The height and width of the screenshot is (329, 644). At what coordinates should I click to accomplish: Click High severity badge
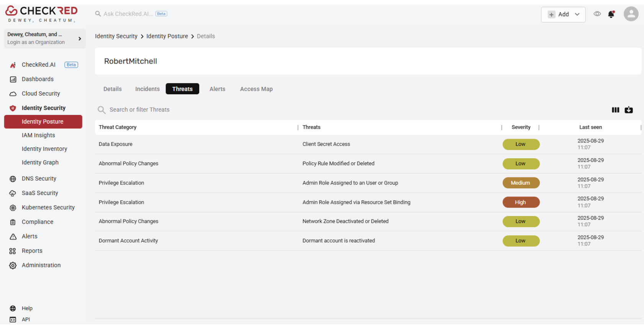[x=521, y=202]
